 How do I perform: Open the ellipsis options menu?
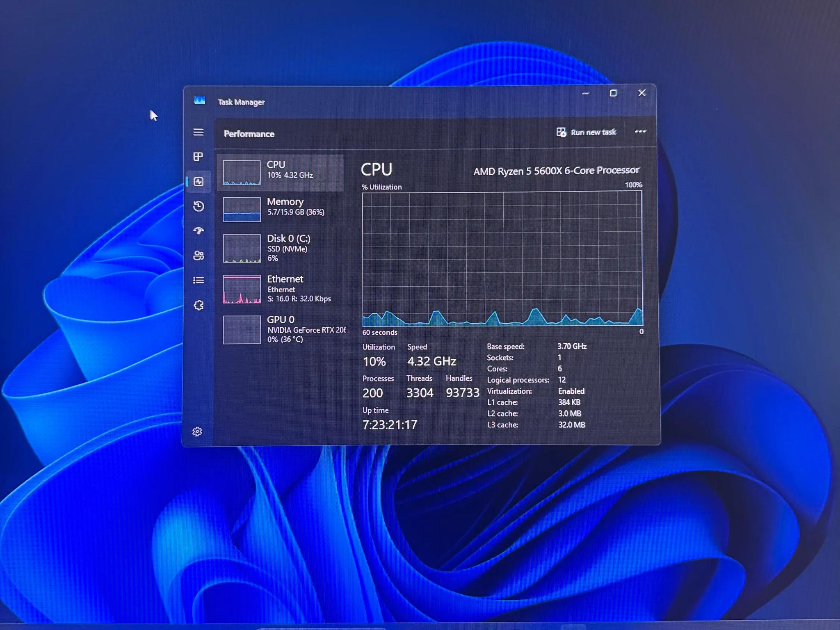[x=641, y=132]
